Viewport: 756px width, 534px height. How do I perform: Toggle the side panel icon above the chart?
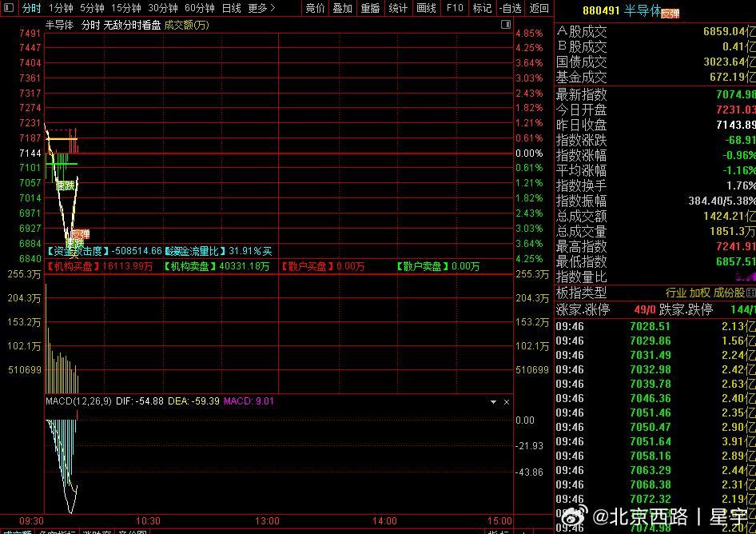click(x=506, y=24)
